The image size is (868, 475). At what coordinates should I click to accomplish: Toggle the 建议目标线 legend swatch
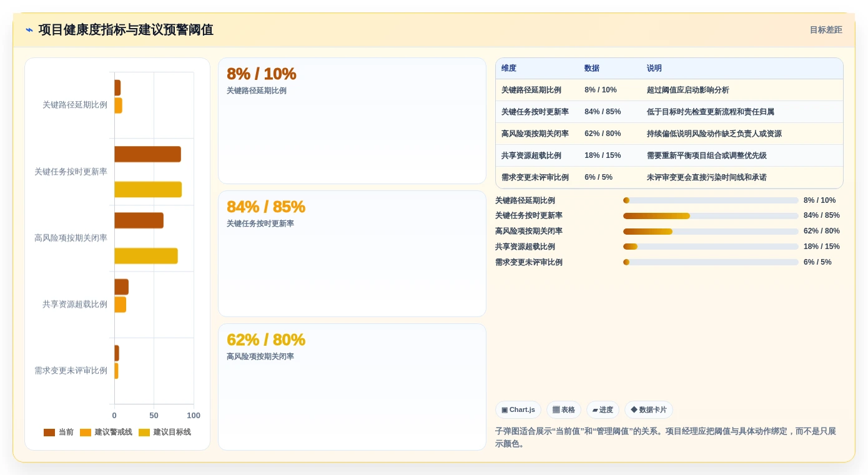coord(144,433)
